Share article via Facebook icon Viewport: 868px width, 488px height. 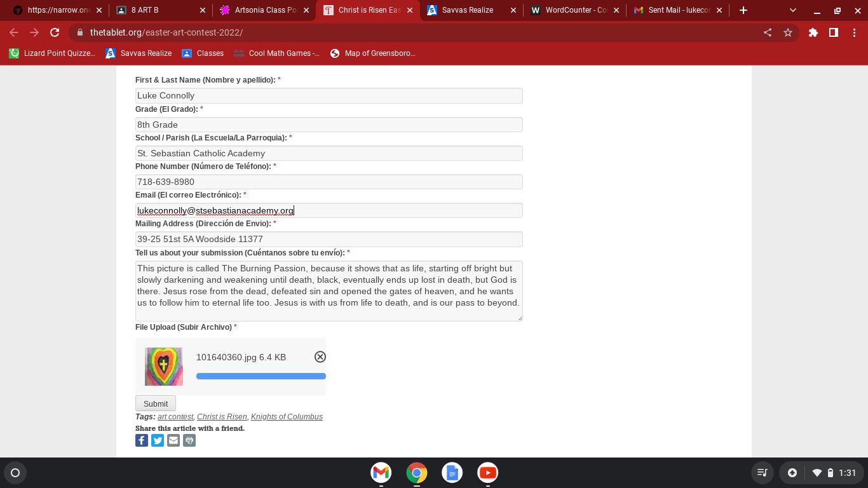(x=142, y=440)
